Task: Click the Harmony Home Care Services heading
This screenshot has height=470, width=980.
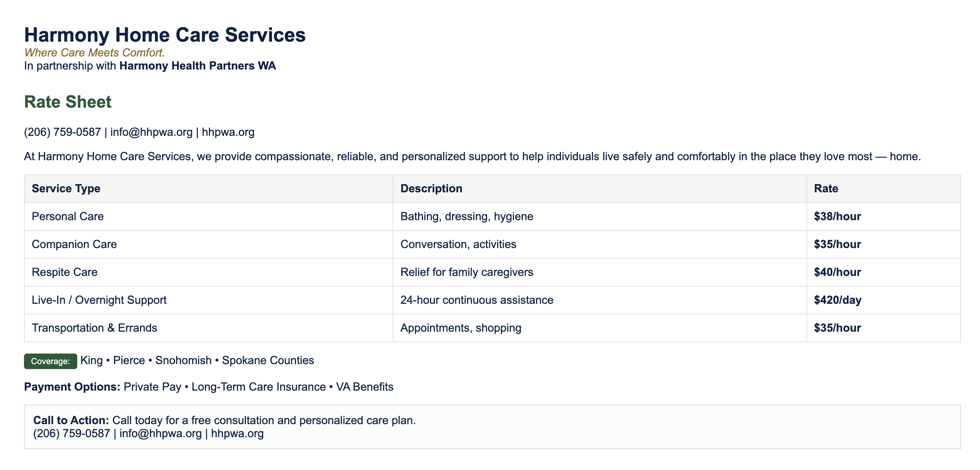Action: pyautogui.click(x=165, y=35)
